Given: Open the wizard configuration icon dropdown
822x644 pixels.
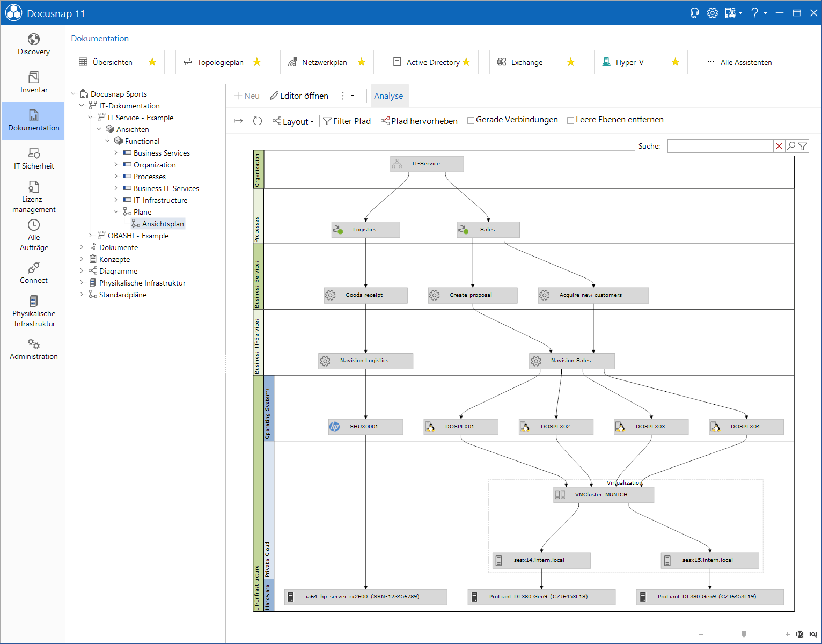Looking at the screenshot, I should coord(732,13).
